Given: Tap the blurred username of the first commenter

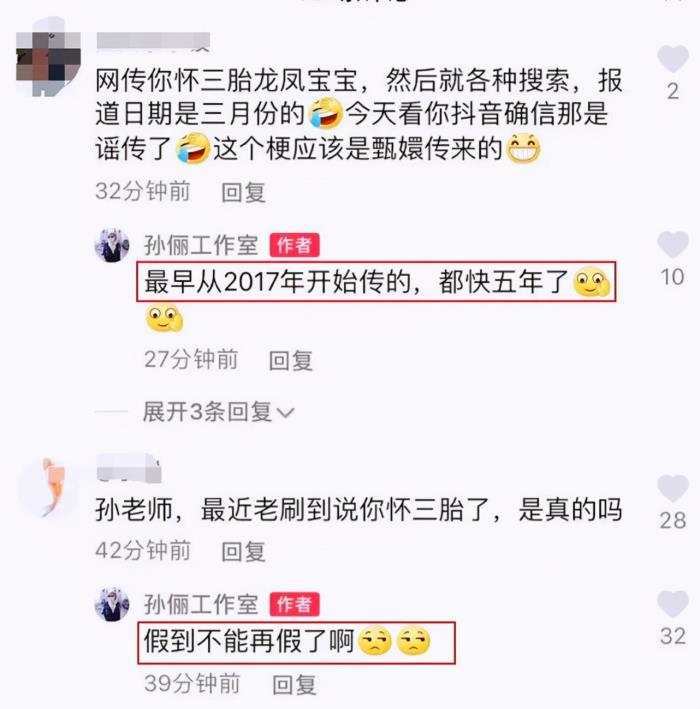Looking at the screenshot, I should coord(153,41).
